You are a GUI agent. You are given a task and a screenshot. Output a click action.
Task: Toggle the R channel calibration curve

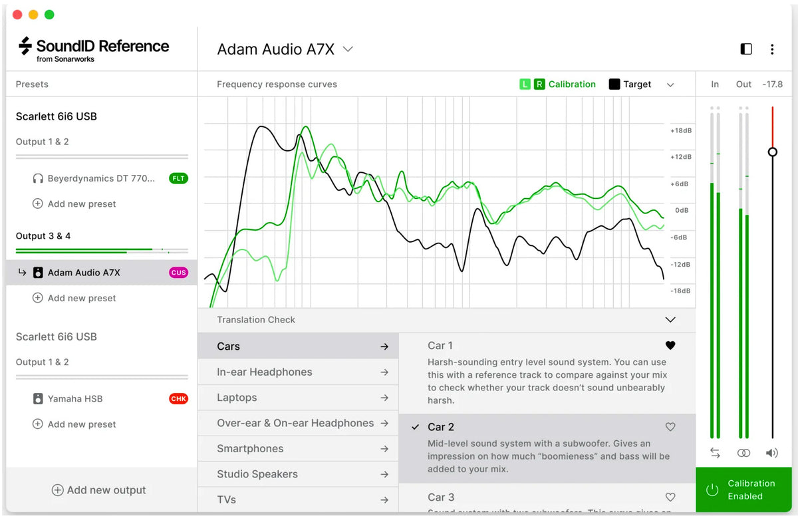pyautogui.click(x=539, y=84)
